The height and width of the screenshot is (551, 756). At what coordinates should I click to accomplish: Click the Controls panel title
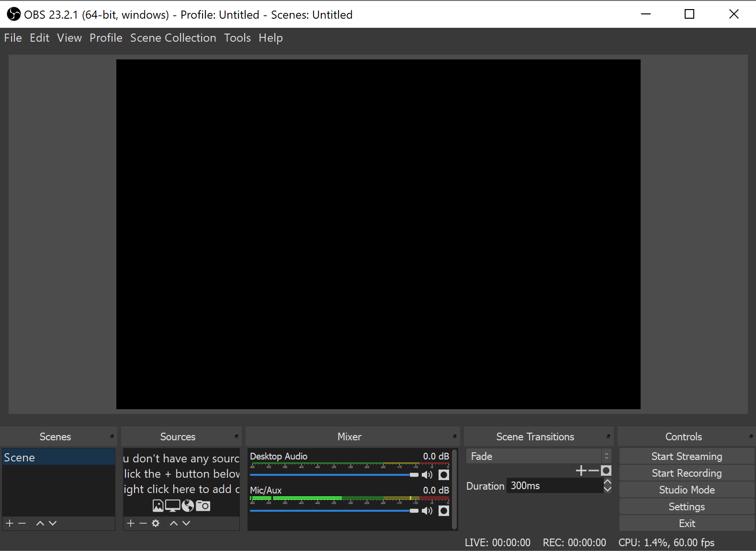(x=684, y=436)
